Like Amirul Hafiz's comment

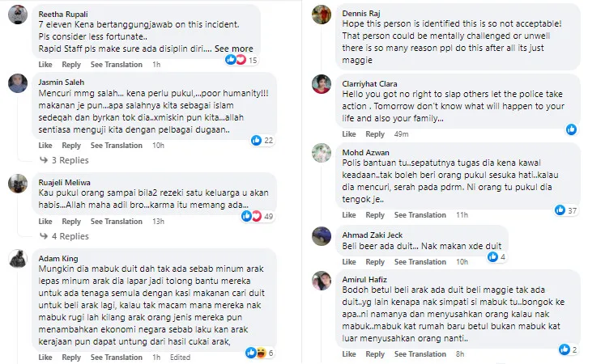coord(349,353)
